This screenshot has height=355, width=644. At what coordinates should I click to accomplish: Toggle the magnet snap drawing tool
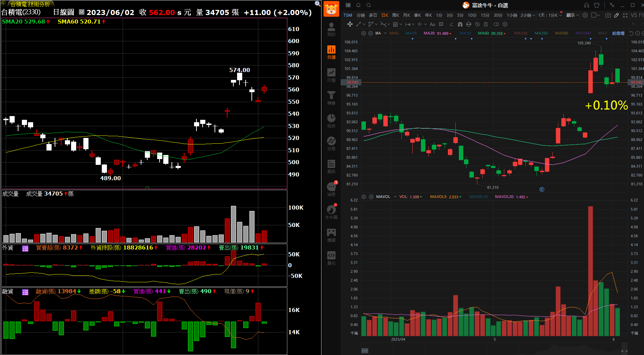460,24
